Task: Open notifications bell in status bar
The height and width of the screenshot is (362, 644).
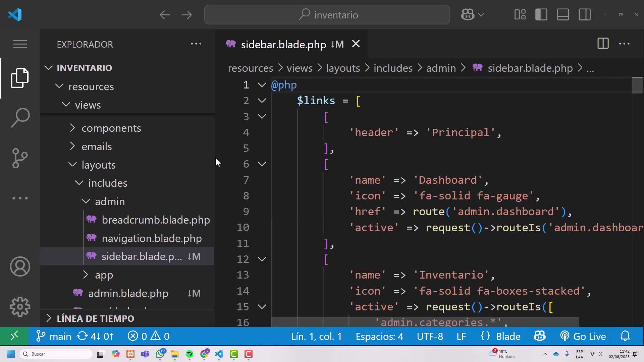Action: pyautogui.click(x=625, y=336)
